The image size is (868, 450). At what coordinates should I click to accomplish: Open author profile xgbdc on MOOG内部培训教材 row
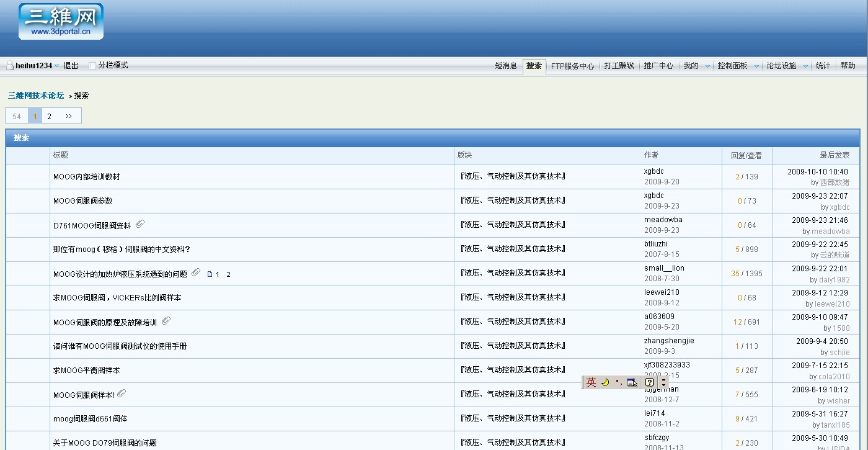pyautogui.click(x=654, y=171)
